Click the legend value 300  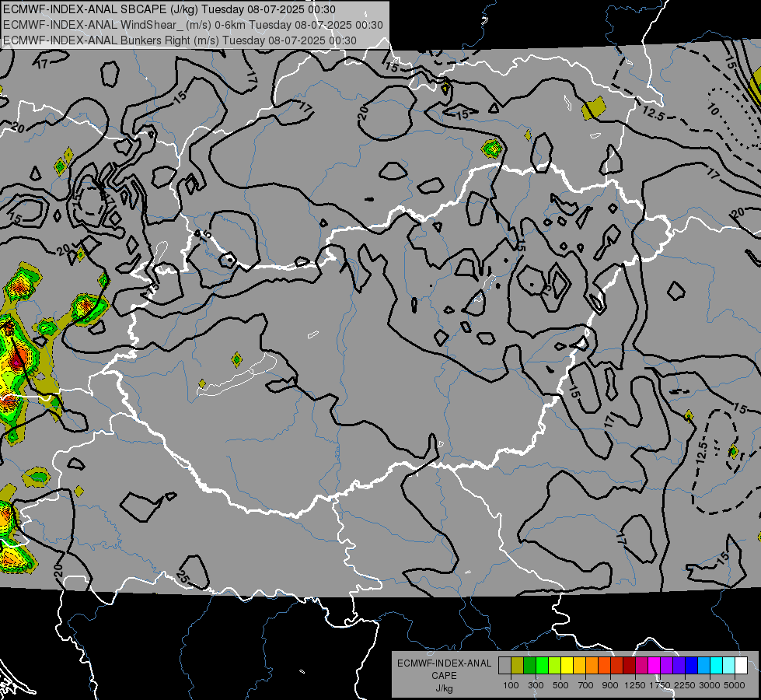pos(536,685)
